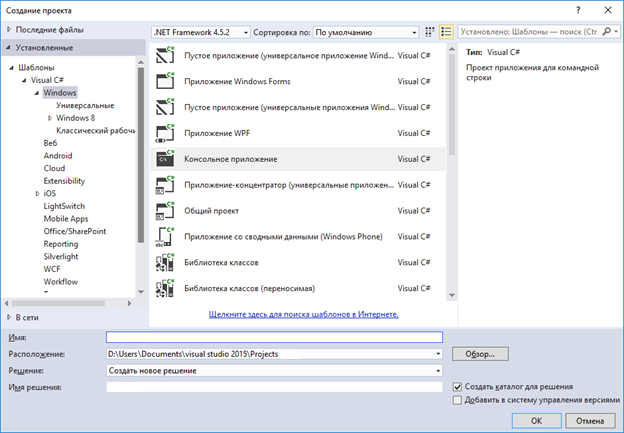Click scroll-right arrow of tree panel

(129, 303)
